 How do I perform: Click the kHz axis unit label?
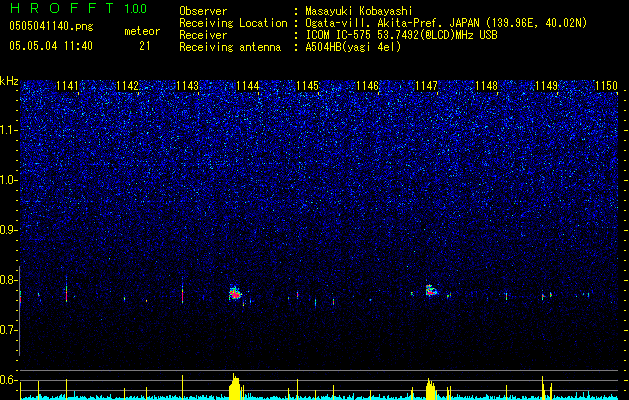[9, 81]
